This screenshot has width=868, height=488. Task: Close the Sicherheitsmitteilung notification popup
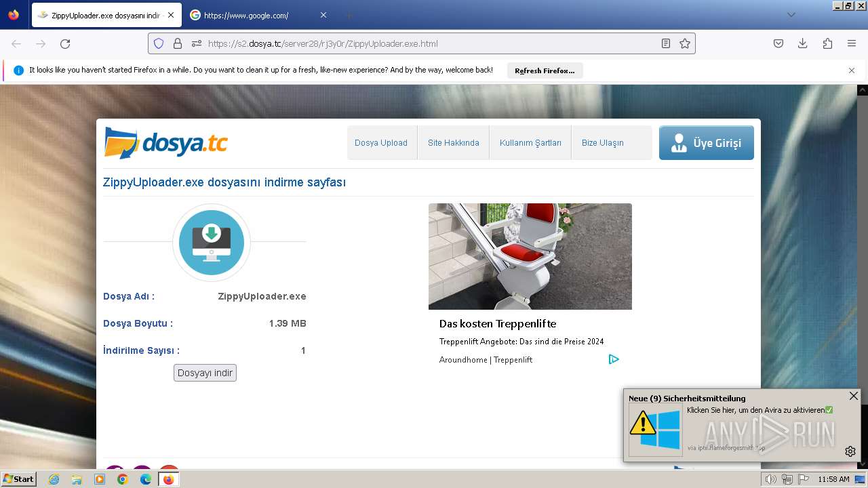(x=854, y=396)
